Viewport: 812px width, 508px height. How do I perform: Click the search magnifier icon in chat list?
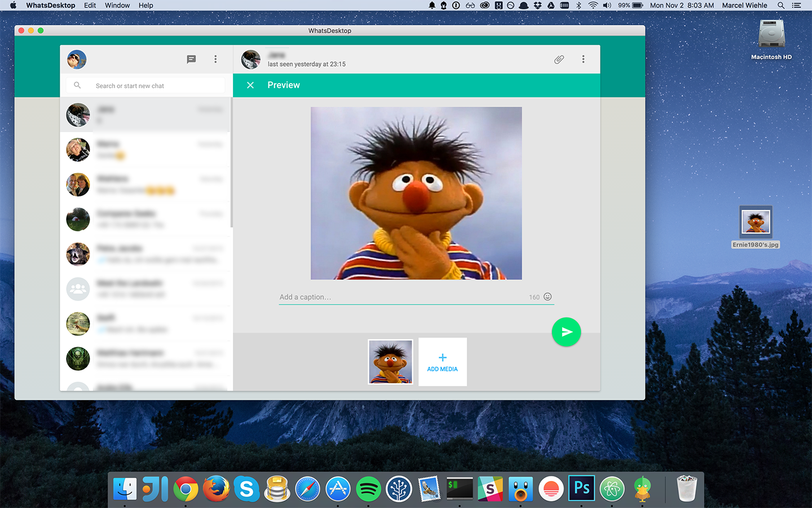click(77, 85)
